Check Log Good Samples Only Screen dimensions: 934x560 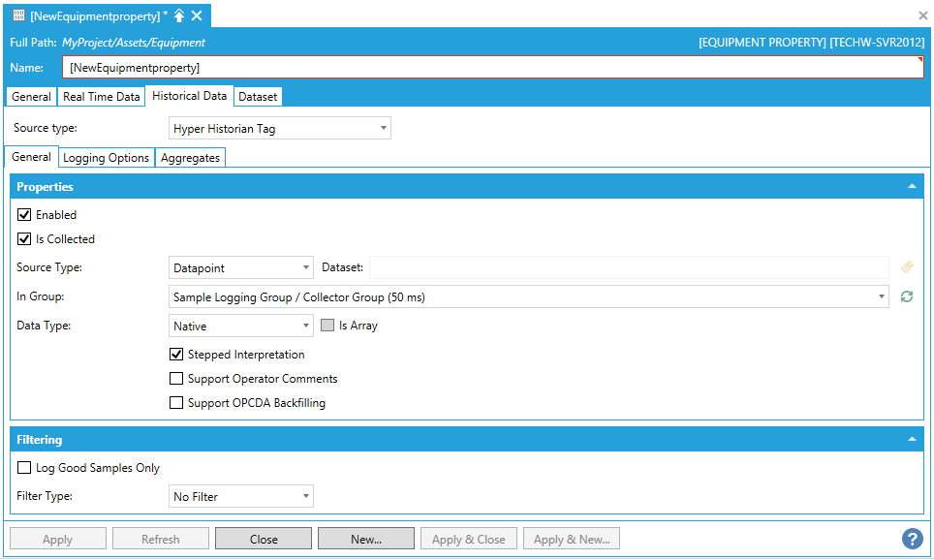click(x=24, y=468)
